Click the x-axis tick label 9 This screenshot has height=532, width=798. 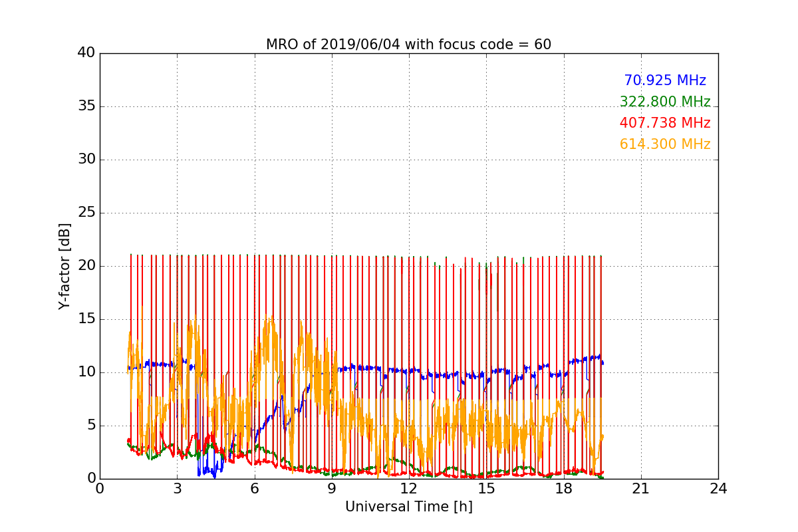332,489
